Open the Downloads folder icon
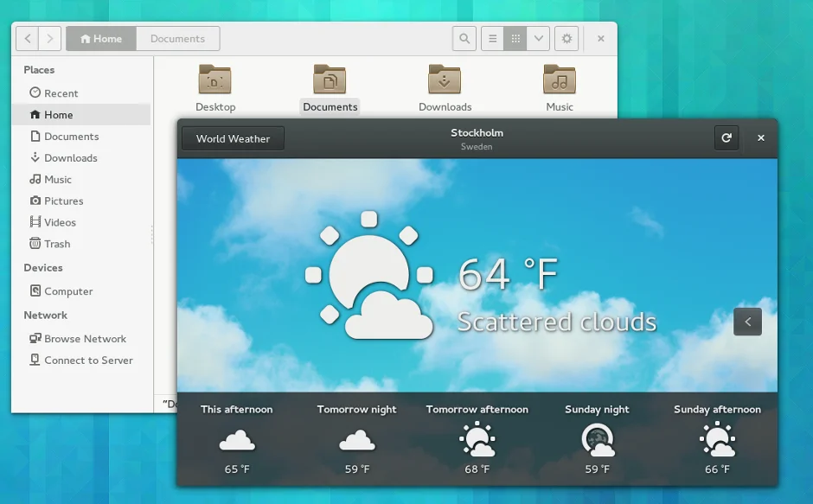The width and height of the screenshot is (813, 504). 445,80
